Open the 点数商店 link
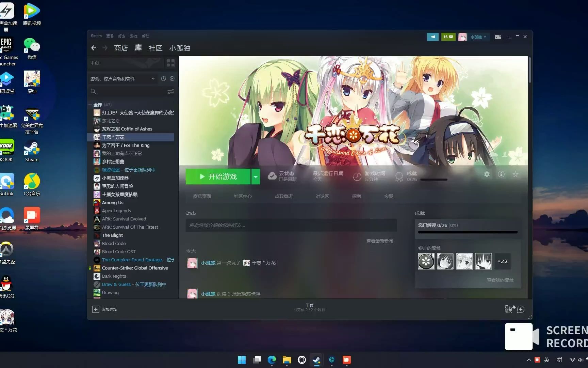Image resolution: width=588 pixels, height=368 pixels. point(283,196)
